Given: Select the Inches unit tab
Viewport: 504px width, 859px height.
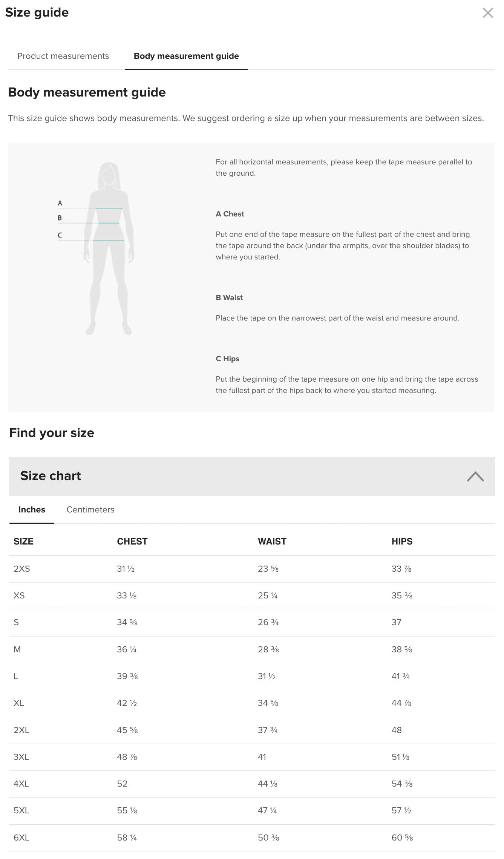Looking at the screenshot, I should coord(32,509).
